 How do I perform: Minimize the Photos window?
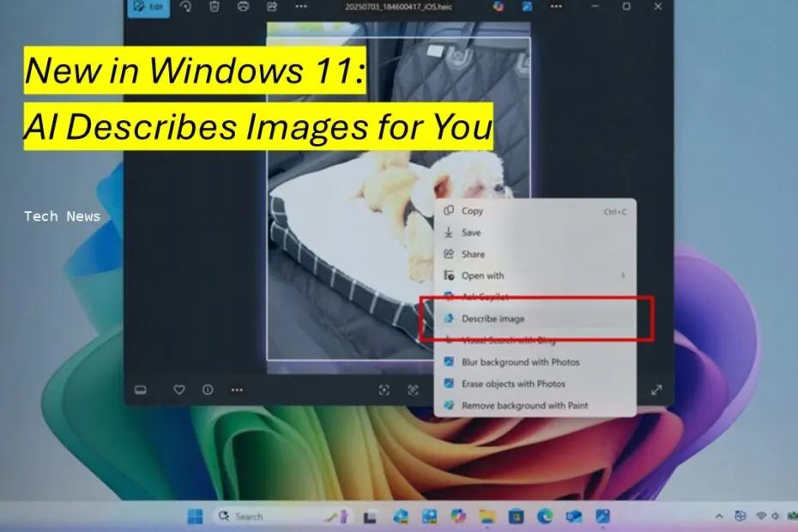(x=595, y=6)
